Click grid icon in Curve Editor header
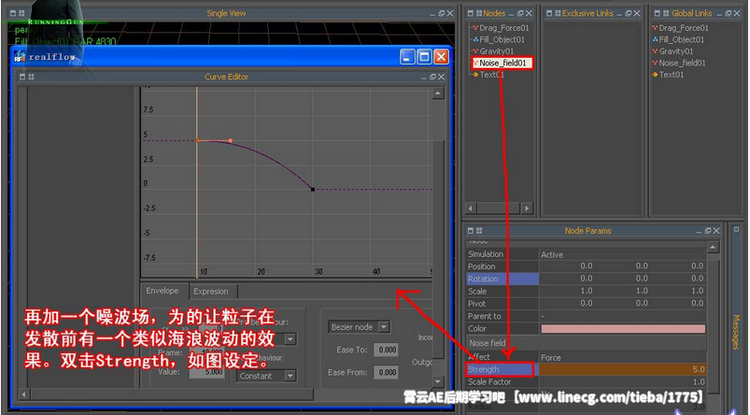 [31, 77]
